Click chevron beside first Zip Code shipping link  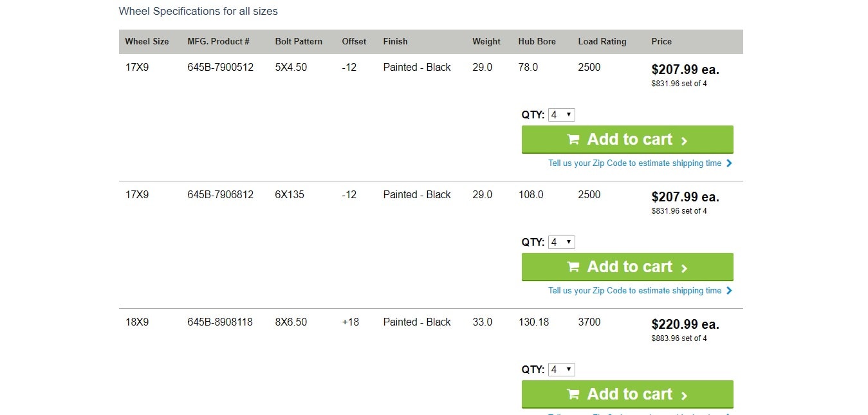click(729, 163)
